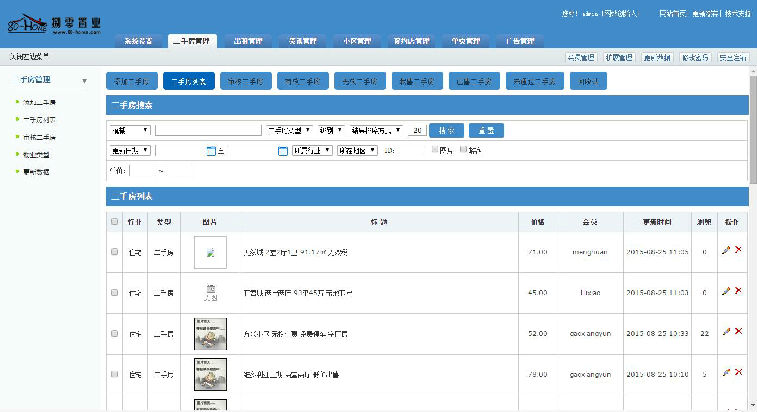Tick the first filter checkbox after ID field
The image size is (757, 412).
click(x=435, y=150)
